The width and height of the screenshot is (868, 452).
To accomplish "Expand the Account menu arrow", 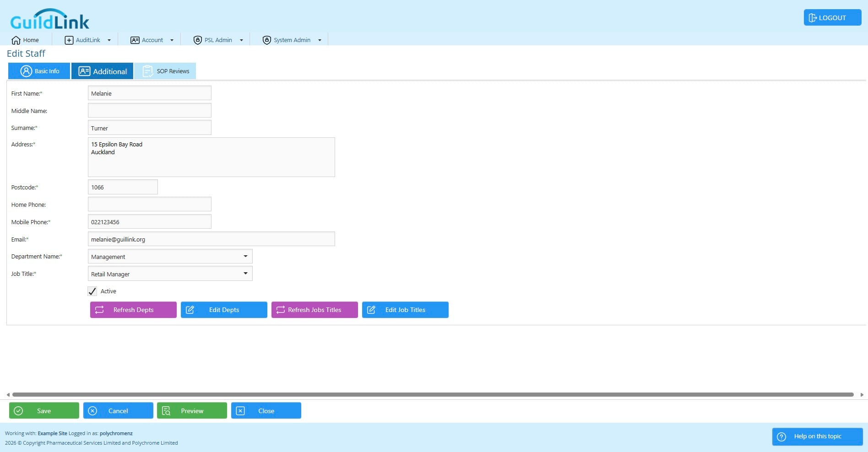I will pyautogui.click(x=172, y=40).
